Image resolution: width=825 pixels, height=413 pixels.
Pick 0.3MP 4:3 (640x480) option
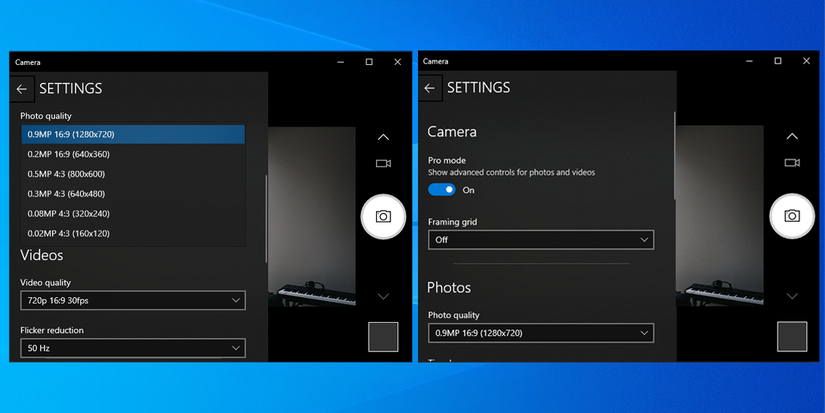tap(133, 194)
